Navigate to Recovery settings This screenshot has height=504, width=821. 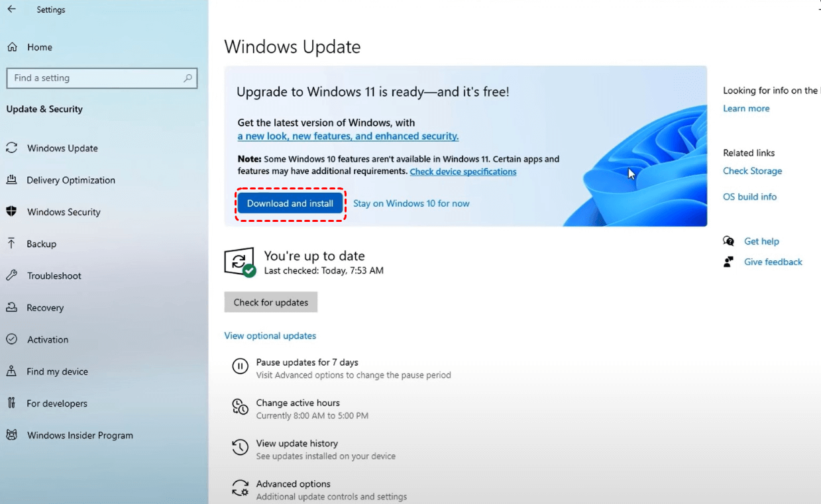tap(45, 308)
